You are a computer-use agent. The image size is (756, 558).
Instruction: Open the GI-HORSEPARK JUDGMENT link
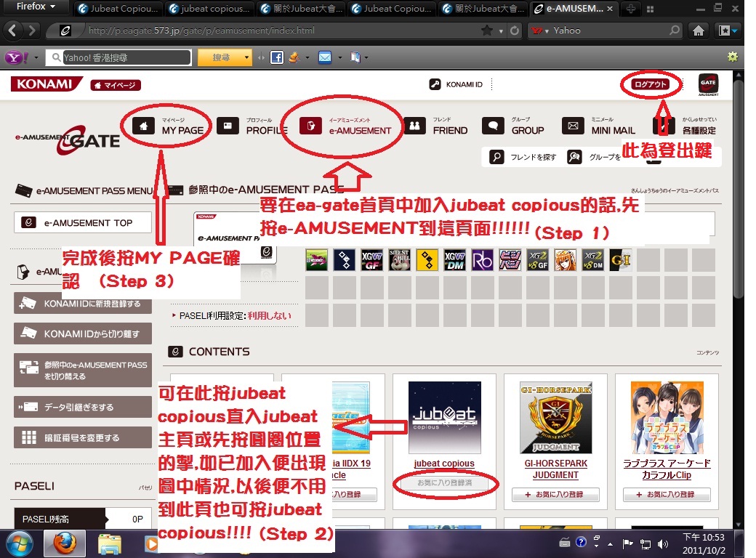[x=555, y=469]
